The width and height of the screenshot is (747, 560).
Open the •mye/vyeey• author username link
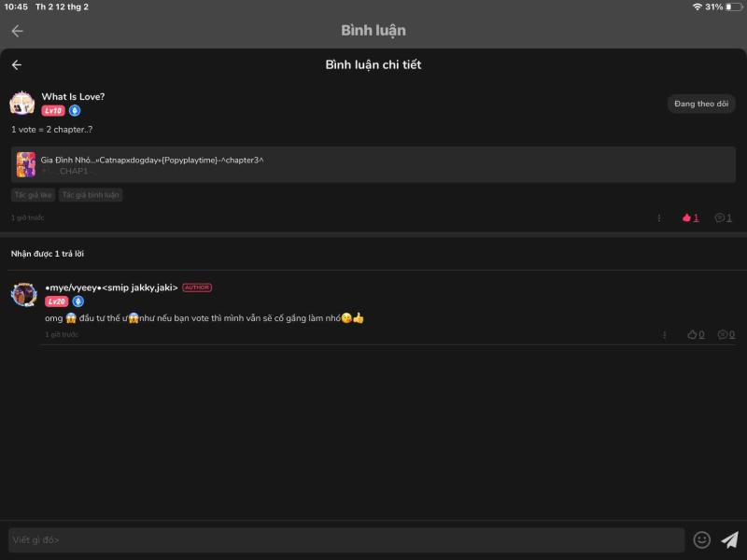[x=111, y=287]
